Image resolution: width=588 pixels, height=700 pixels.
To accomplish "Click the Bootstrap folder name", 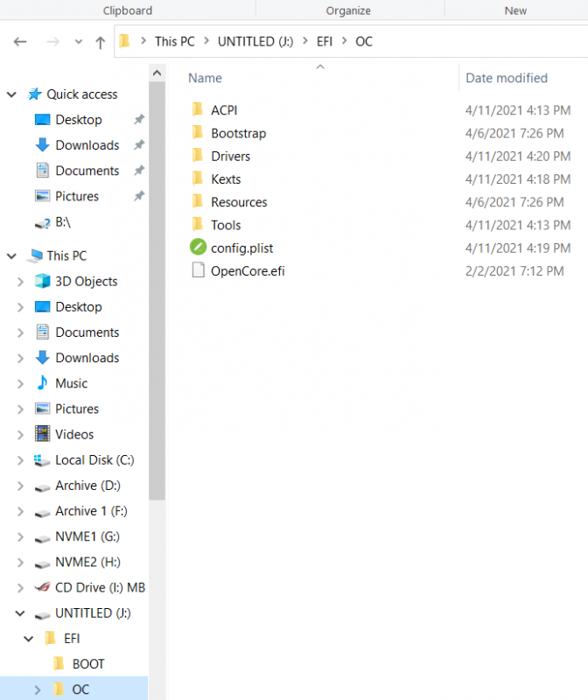I will click(238, 134).
